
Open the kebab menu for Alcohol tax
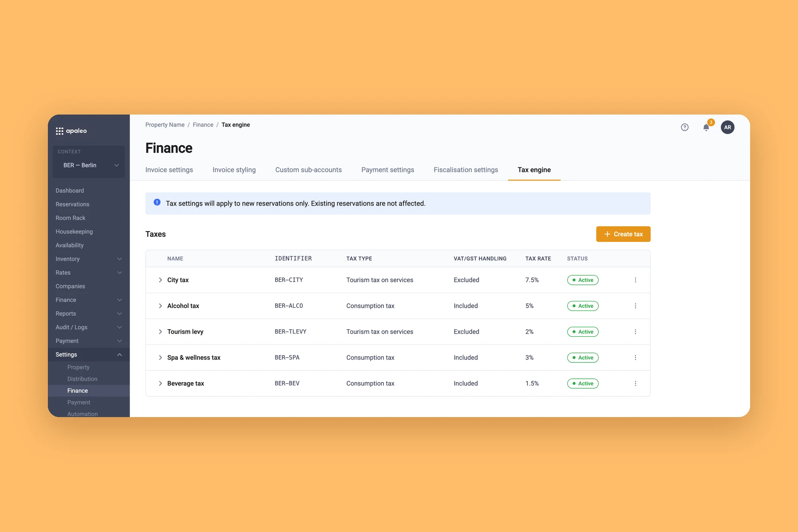click(x=635, y=306)
